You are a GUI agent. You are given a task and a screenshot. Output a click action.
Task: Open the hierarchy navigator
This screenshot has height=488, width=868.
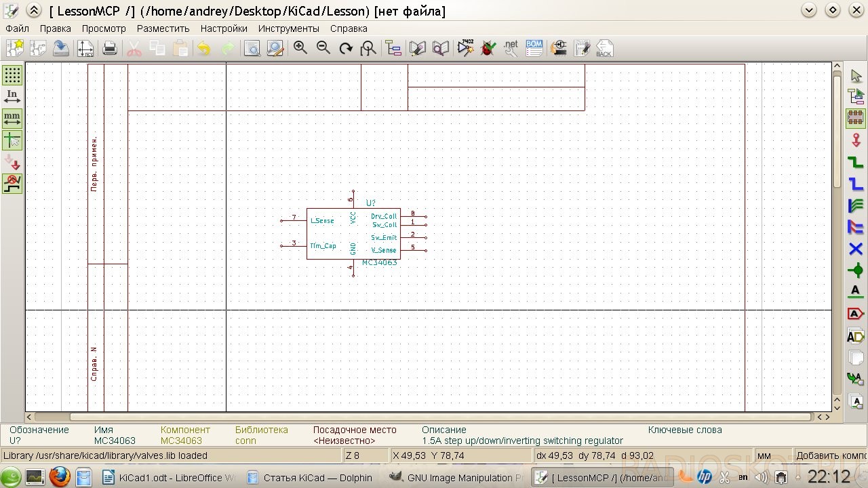[393, 48]
